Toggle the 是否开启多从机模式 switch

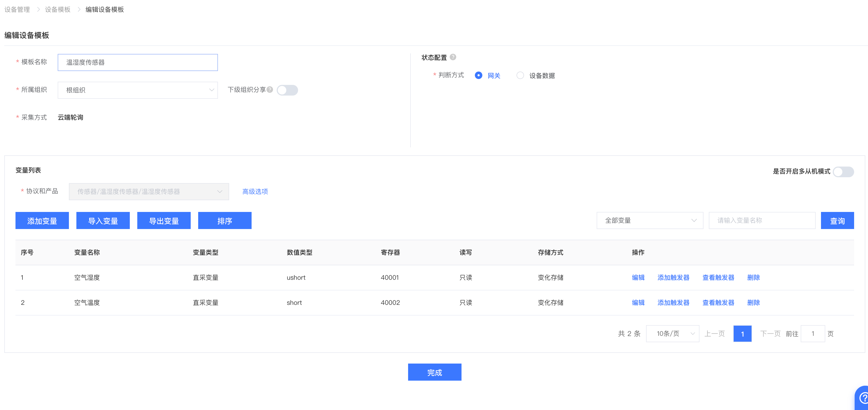(x=843, y=171)
